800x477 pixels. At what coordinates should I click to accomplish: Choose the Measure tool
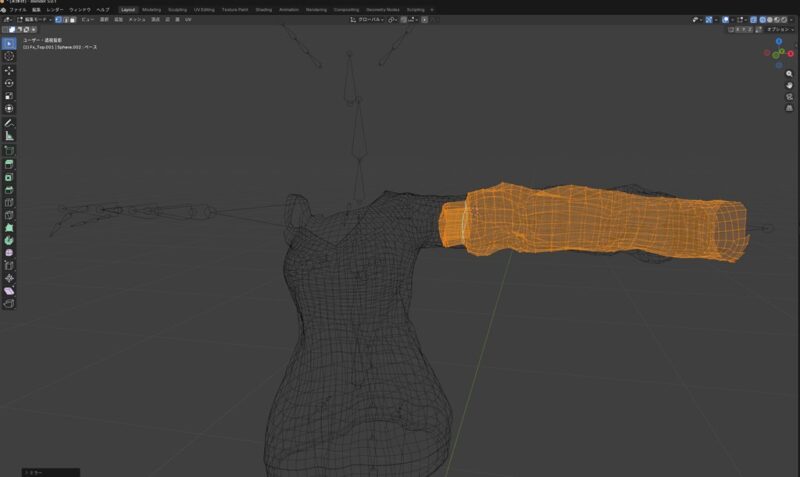coord(10,135)
